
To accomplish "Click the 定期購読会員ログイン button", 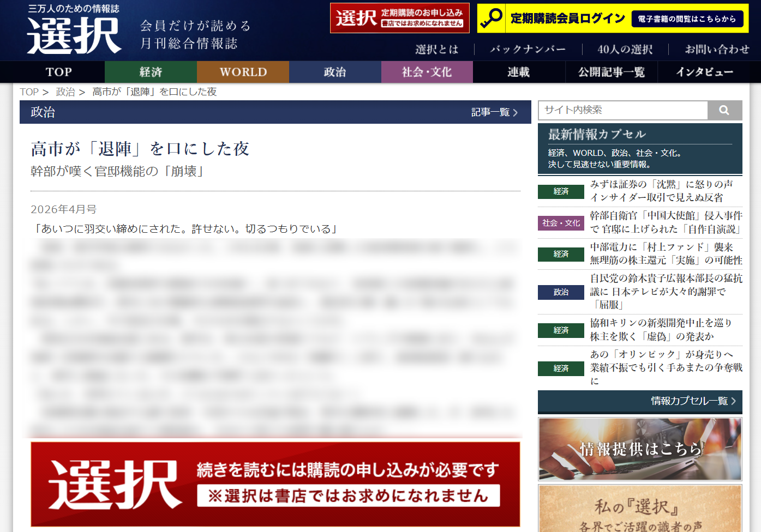I will [566, 18].
